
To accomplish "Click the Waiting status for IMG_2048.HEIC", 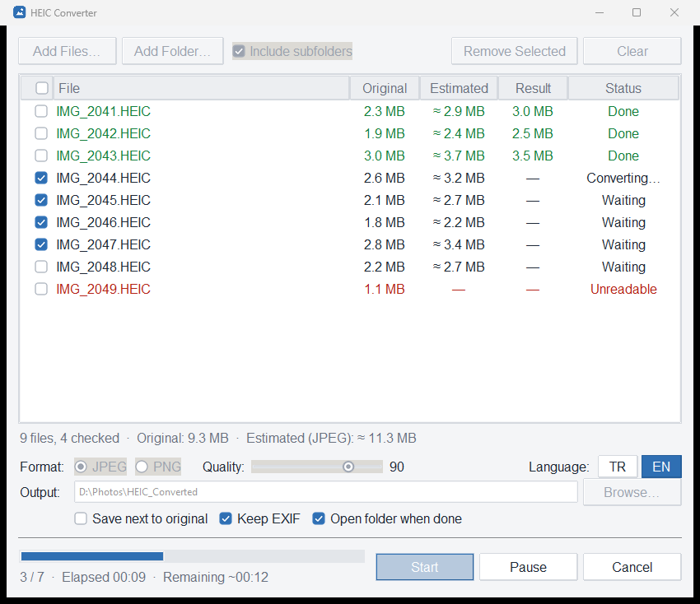I will point(623,267).
